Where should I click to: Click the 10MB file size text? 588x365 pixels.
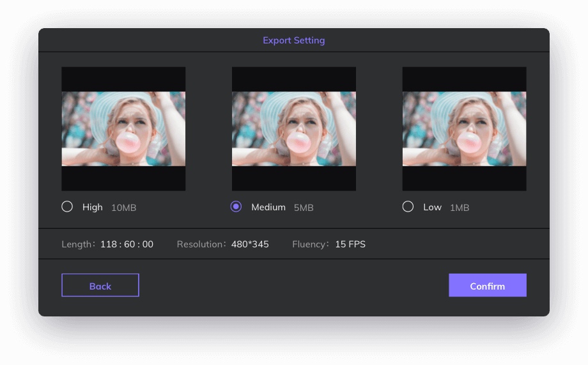coord(123,208)
